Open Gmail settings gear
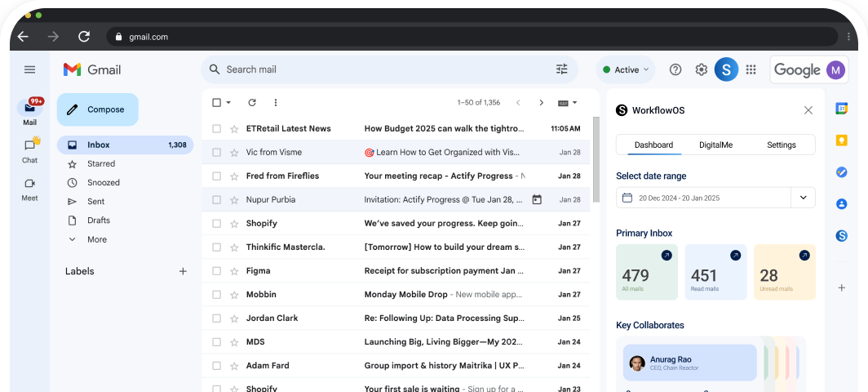The image size is (868, 392). [x=702, y=69]
